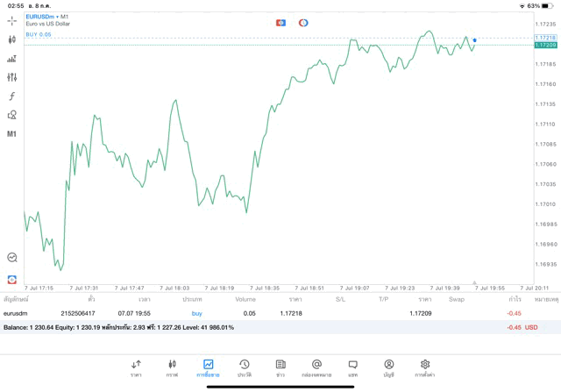The image size is (561, 392).
Task: Open the Mailbox (กล่องจดหมาย) tab
Action: [x=316, y=367]
